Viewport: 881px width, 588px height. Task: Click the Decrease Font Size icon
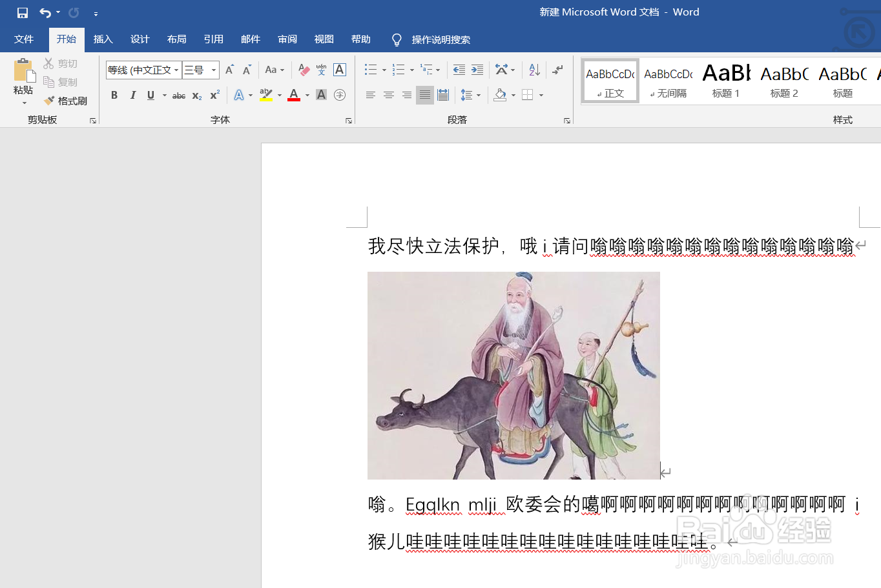pos(247,70)
